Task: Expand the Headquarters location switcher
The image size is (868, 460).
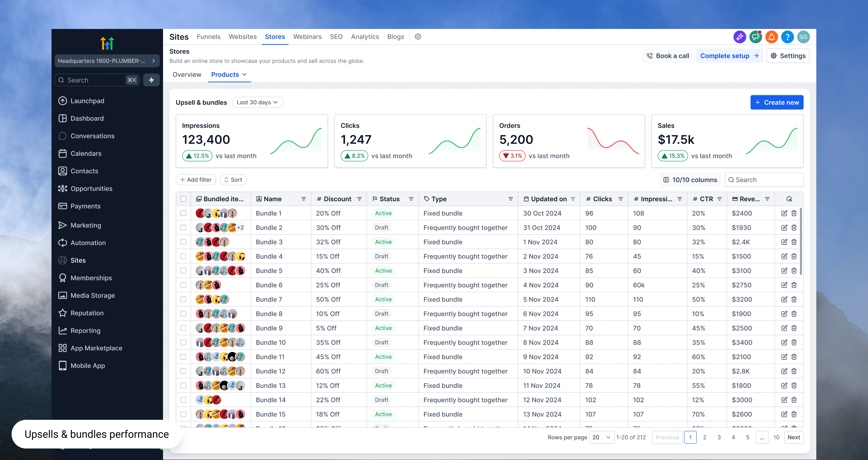Action: click(x=107, y=61)
